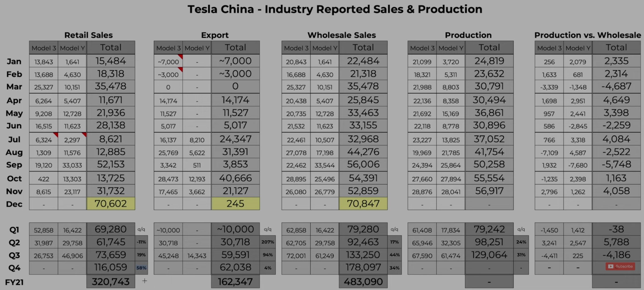The height and width of the screenshot is (290, 644).
Task: Click the red comment marker on Jan export ~7,000
Action: pos(181,56)
